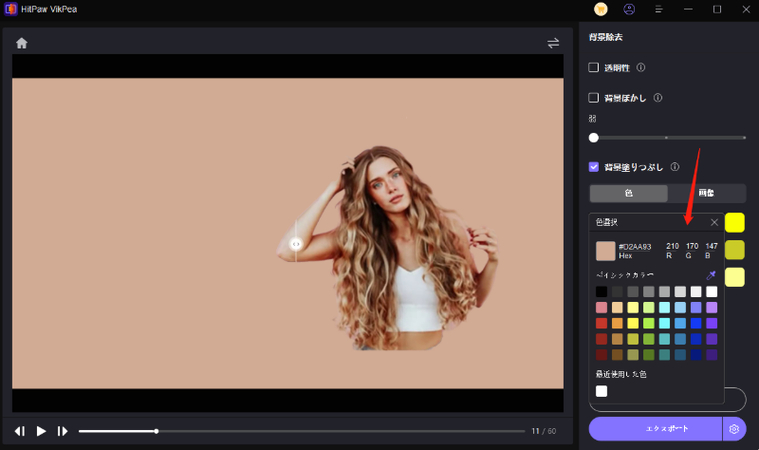Open export settings gear icon
This screenshot has height=450, width=759.
click(x=734, y=429)
